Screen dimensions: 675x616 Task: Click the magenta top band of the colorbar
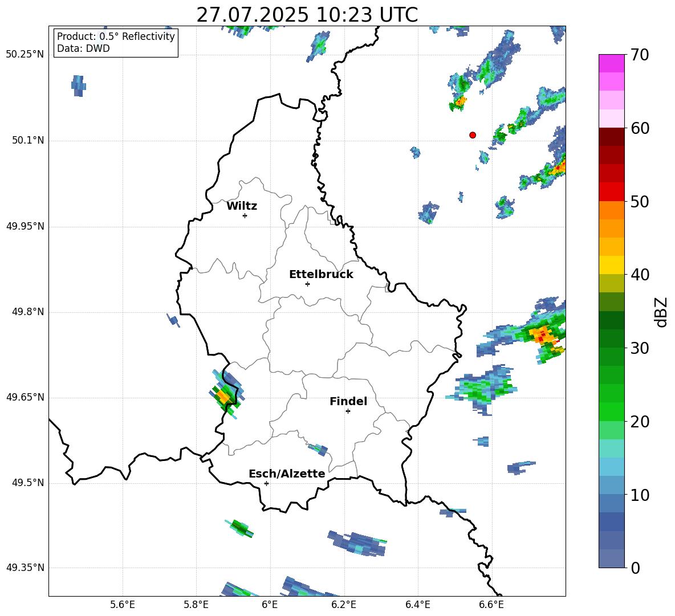[x=611, y=63]
